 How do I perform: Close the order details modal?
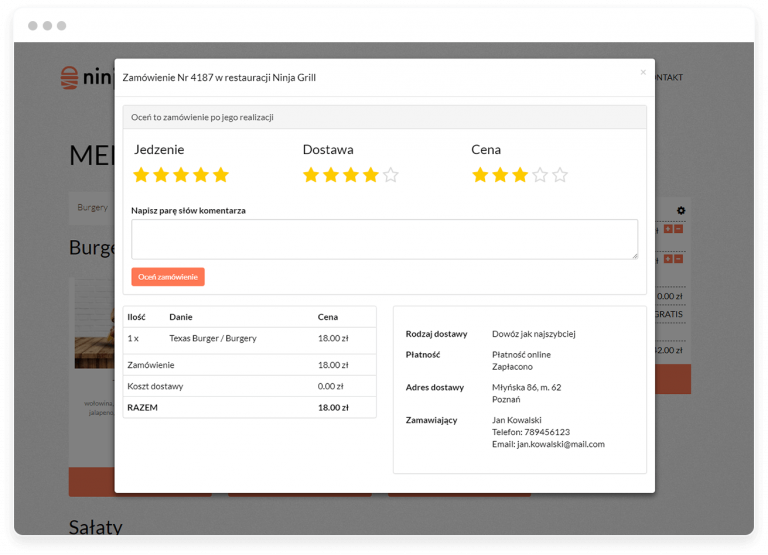point(643,72)
